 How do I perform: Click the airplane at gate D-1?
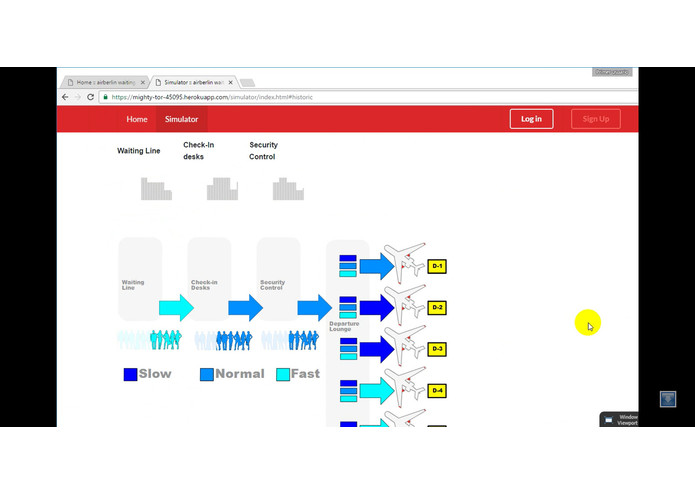pos(404,264)
